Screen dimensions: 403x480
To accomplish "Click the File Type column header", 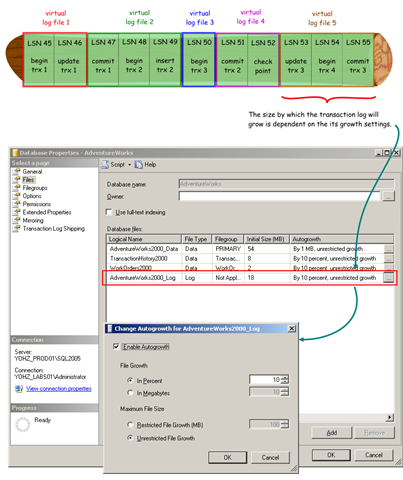I will point(196,239).
